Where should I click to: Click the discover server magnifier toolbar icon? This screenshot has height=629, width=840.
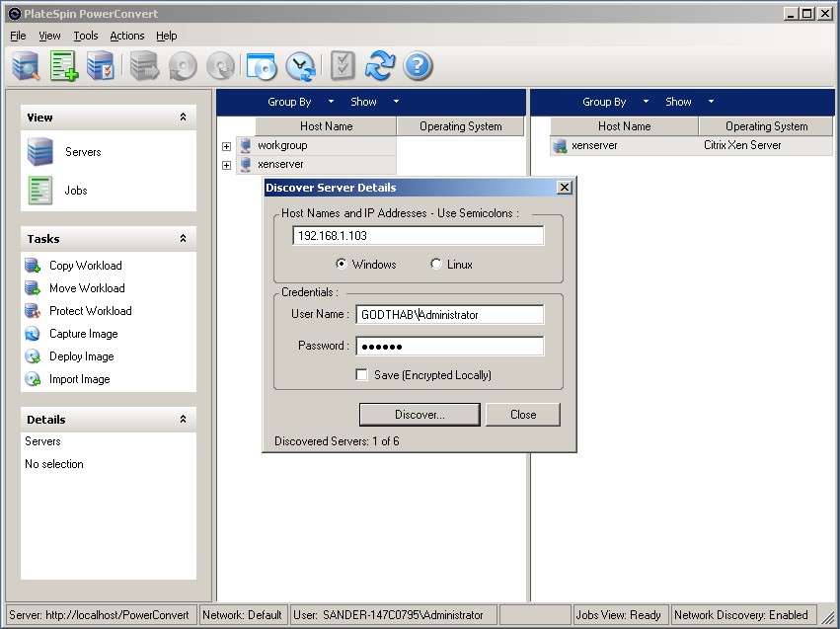[x=26, y=66]
